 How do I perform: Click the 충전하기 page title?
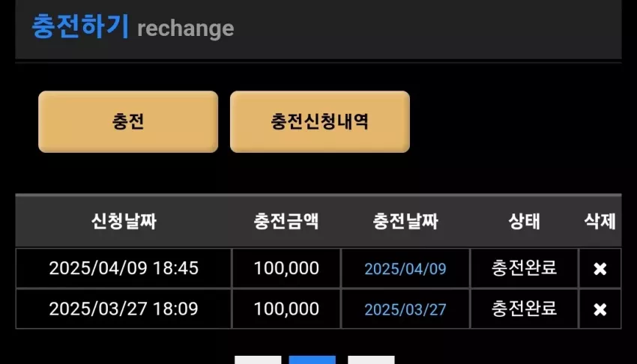(80, 27)
